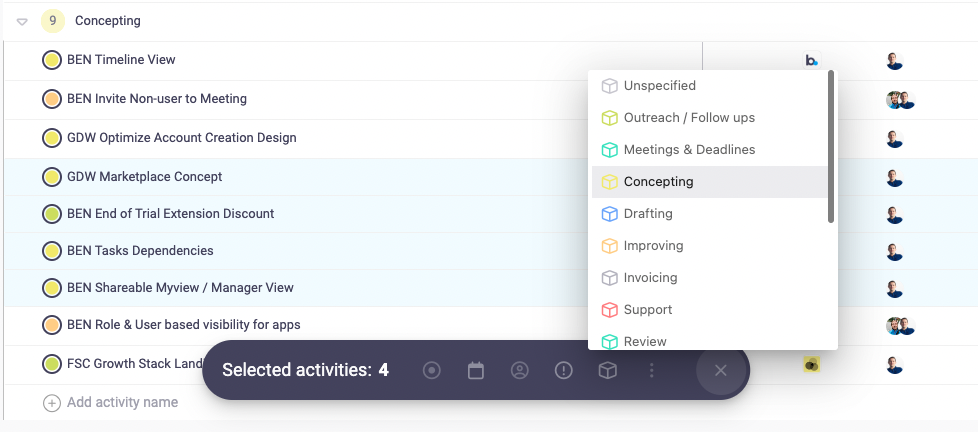The height and width of the screenshot is (432, 978).
Task: Dismiss the selected activities bar
Action: [x=720, y=371]
